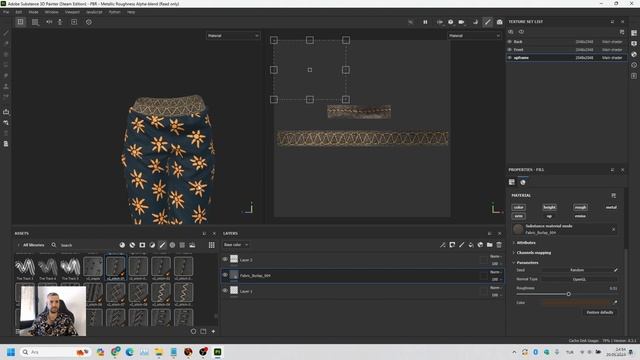Click the texture set settings icon in Texture Set List
Viewport: 640px width, 360px height.
[622, 32]
